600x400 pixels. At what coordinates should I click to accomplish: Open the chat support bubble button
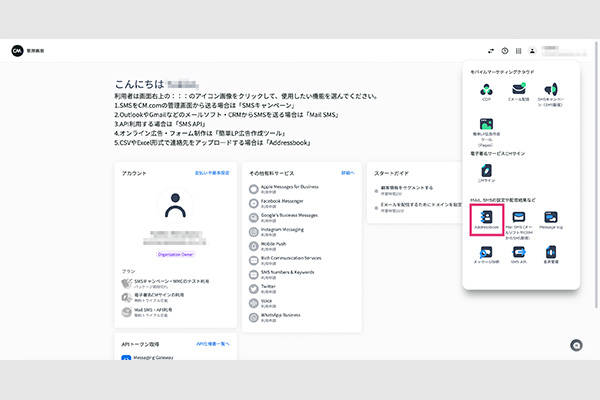click(x=576, y=345)
